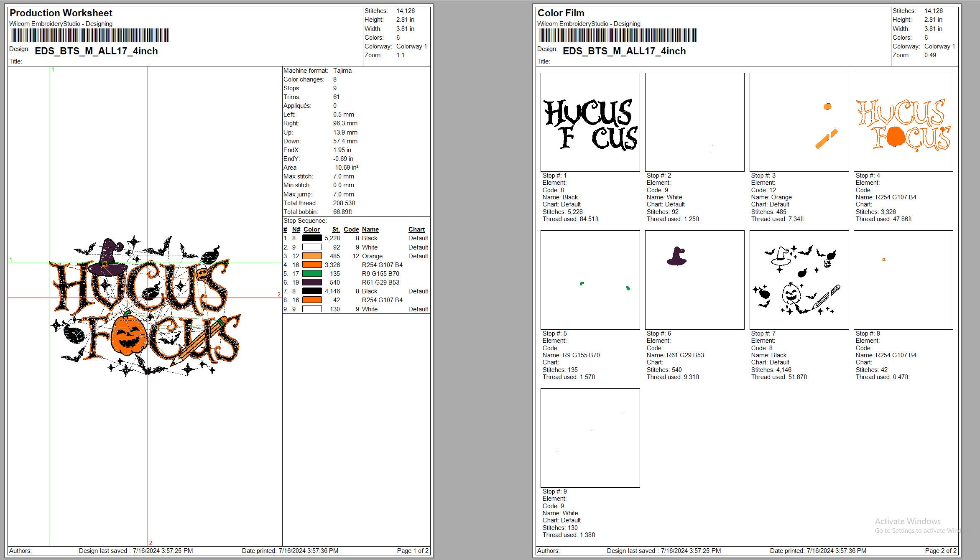The image size is (980, 560).
Task: Click the Stop #6 witch hat thumbnail
Action: coord(694,279)
